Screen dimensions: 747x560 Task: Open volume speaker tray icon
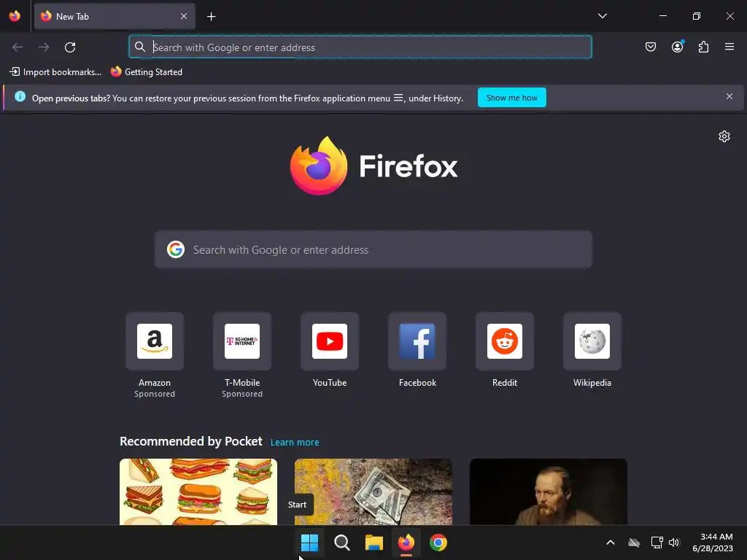click(x=673, y=542)
